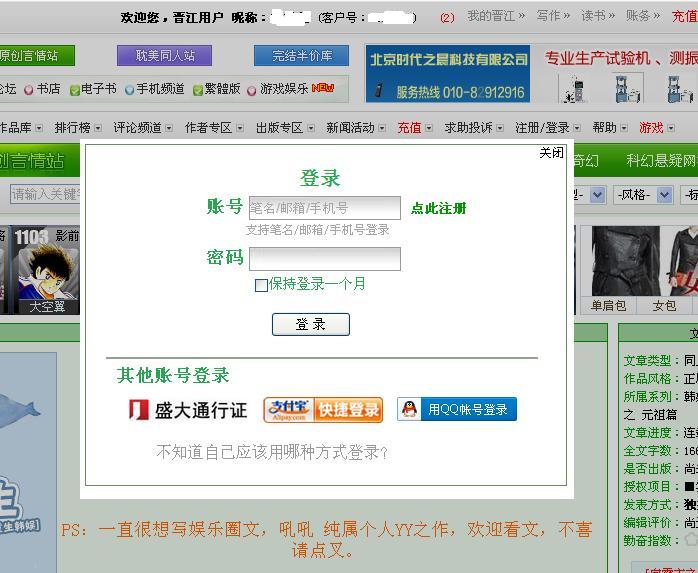Open 写作 in the top bar
Viewport: 698px width, 573px height.
[x=553, y=16]
